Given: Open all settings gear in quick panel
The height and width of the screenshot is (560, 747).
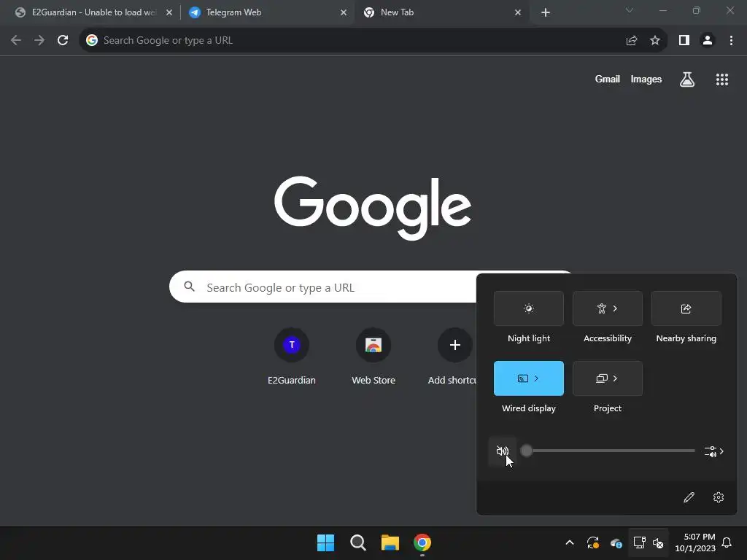Looking at the screenshot, I should coord(719,497).
